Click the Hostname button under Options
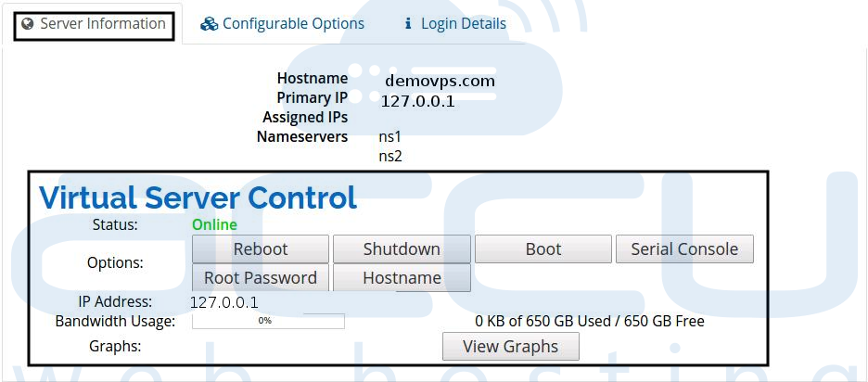868x382 pixels. click(x=402, y=278)
